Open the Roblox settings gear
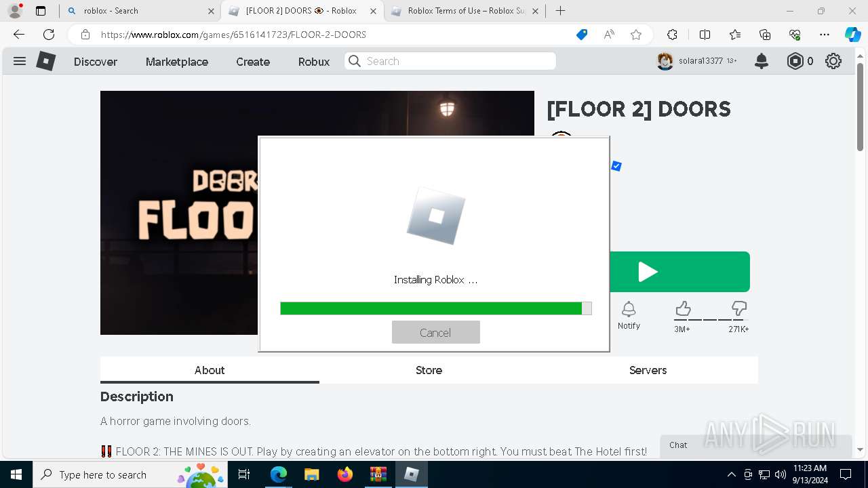 coord(833,61)
